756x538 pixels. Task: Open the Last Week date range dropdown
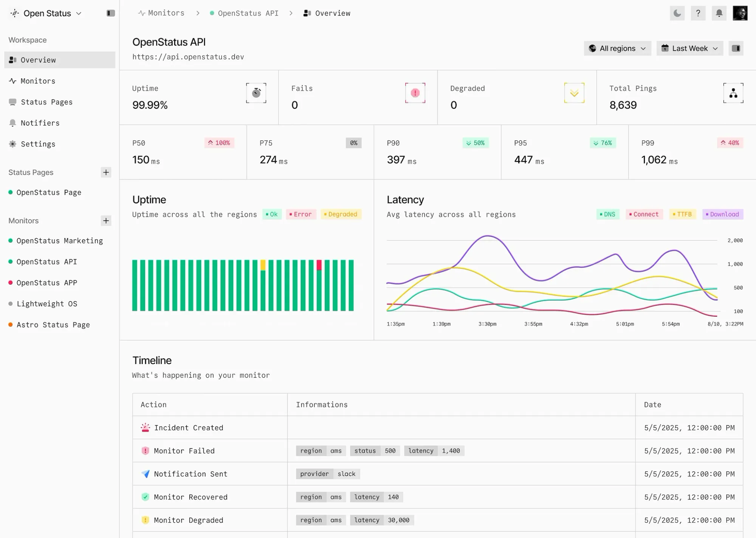coord(689,48)
